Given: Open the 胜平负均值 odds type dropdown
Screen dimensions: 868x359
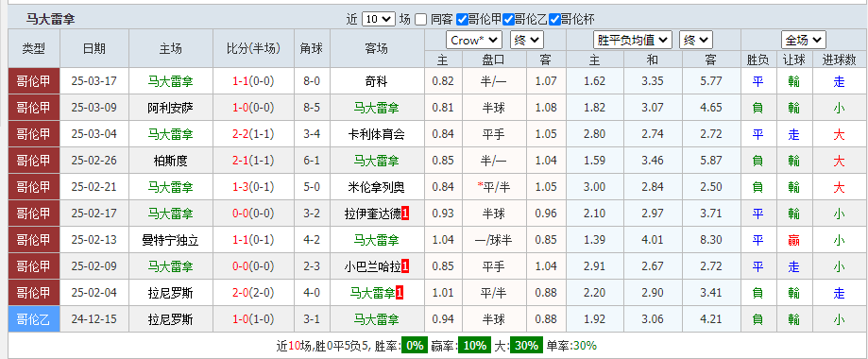Looking at the screenshot, I should tap(633, 40).
